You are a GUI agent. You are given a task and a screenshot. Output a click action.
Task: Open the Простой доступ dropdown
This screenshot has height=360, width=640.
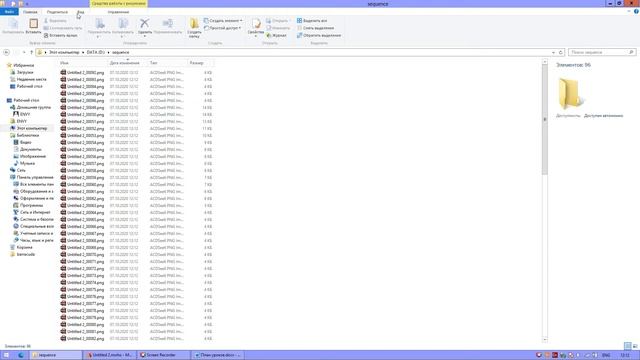222,28
